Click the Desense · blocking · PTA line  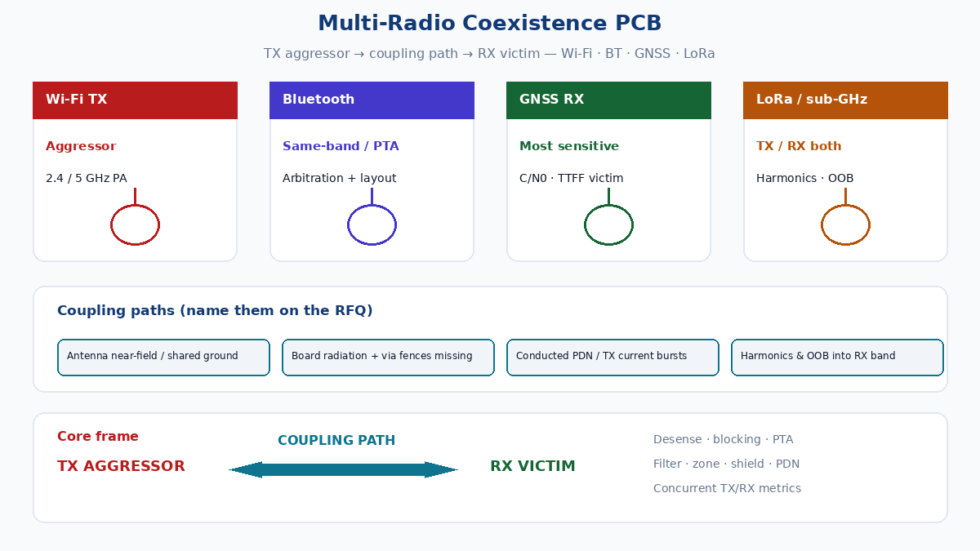[x=723, y=440]
